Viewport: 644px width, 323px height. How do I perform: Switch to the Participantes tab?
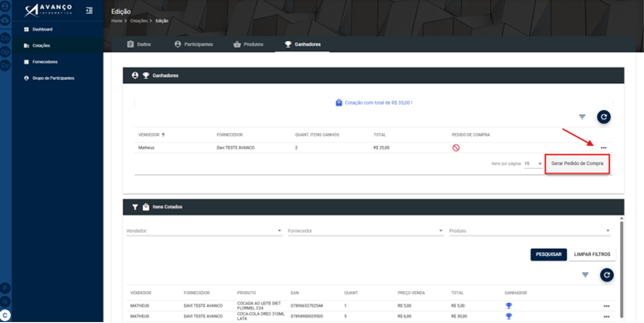point(193,45)
